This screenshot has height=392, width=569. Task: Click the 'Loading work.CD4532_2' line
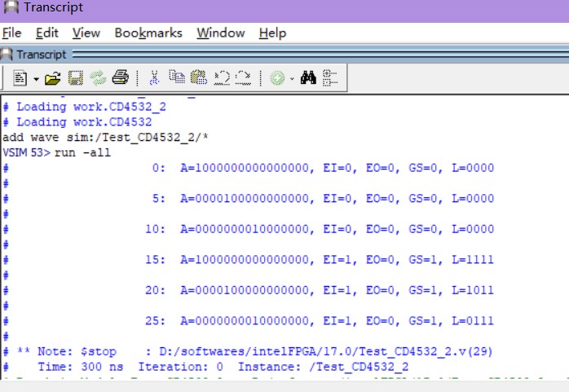click(85, 107)
